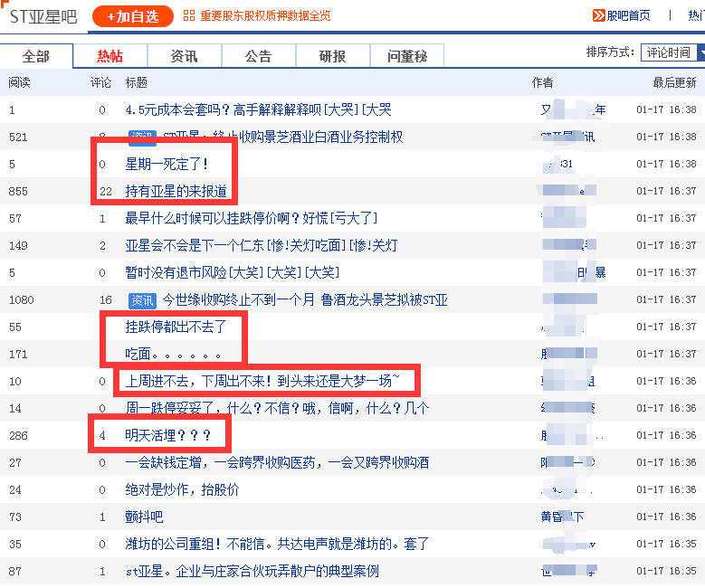This screenshot has width=705, height=588.
Task: Click timestamp on 颤抖吧 row
Action: [666, 517]
